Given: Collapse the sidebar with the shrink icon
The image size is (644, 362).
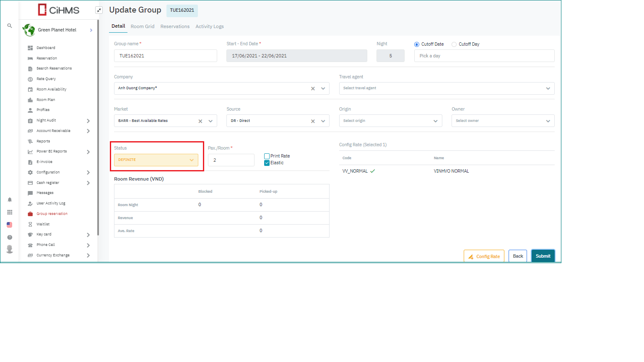Looking at the screenshot, I should pyautogui.click(x=99, y=10).
